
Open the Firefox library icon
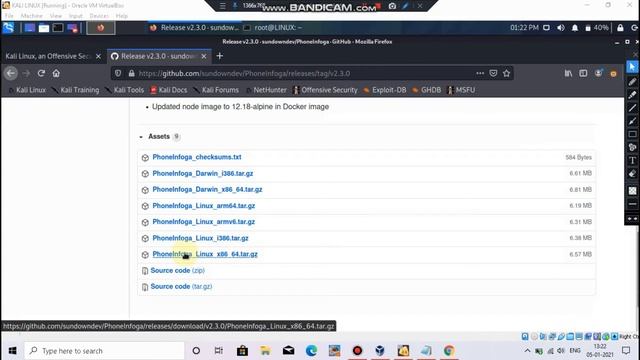coord(568,73)
